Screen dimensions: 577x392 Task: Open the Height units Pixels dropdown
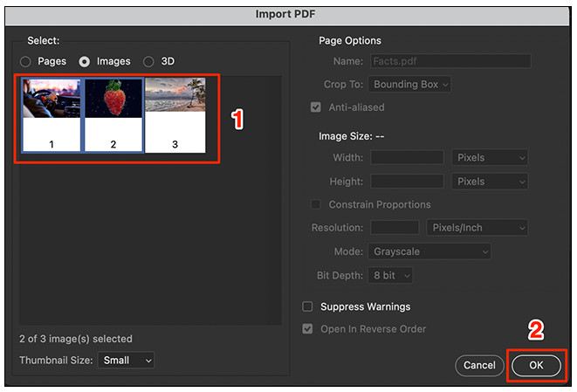[x=490, y=182]
